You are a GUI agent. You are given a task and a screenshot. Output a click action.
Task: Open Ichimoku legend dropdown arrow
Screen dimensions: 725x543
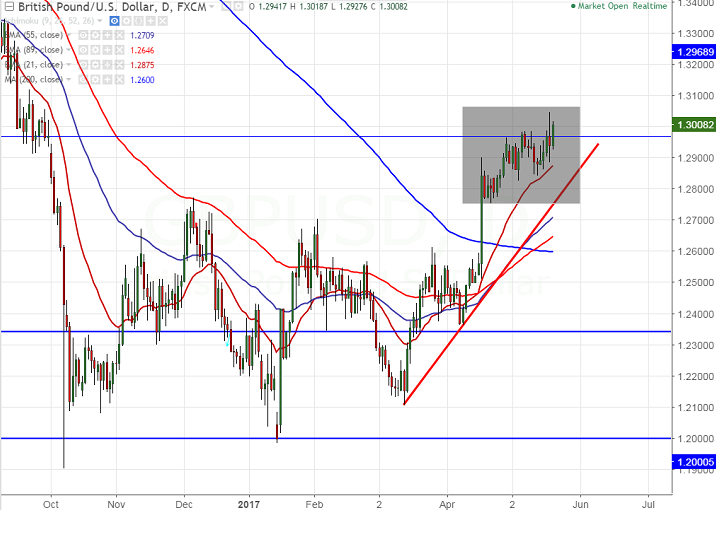[100, 21]
